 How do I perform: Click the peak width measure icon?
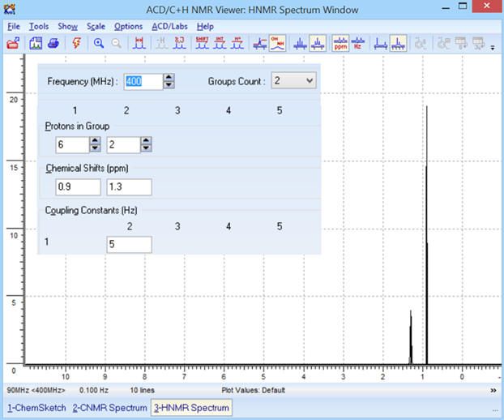point(139,43)
